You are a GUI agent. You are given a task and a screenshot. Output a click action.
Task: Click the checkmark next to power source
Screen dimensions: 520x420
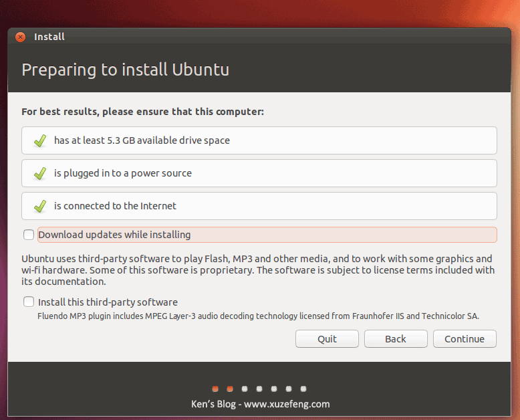coord(39,173)
